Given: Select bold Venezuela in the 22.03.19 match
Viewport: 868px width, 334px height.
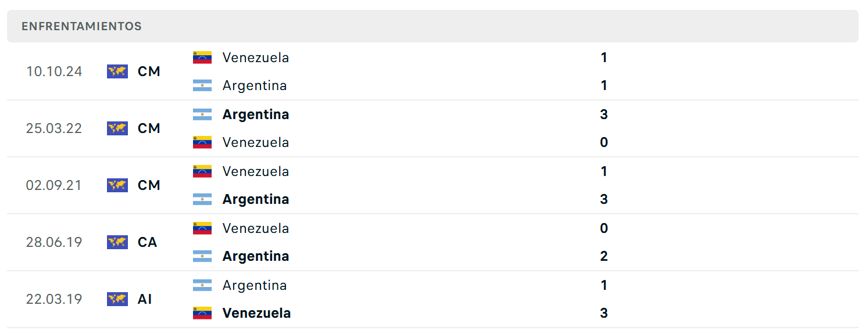Looking at the screenshot, I should [256, 313].
